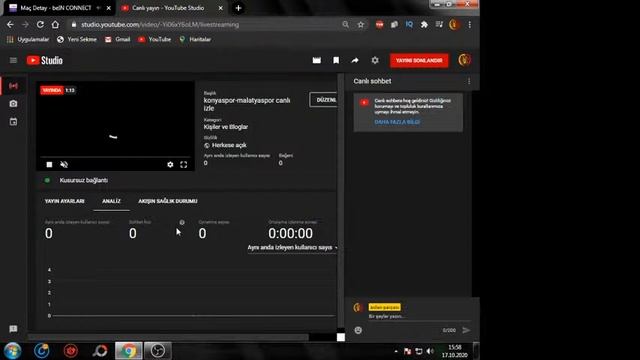The width and height of the screenshot is (640, 360).
Task: Click the Kusursuz bağlantı status text
Action: [84, 180]
